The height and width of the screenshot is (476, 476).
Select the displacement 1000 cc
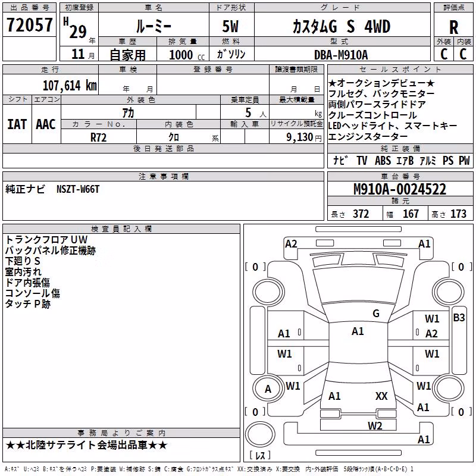coord(187,55)
